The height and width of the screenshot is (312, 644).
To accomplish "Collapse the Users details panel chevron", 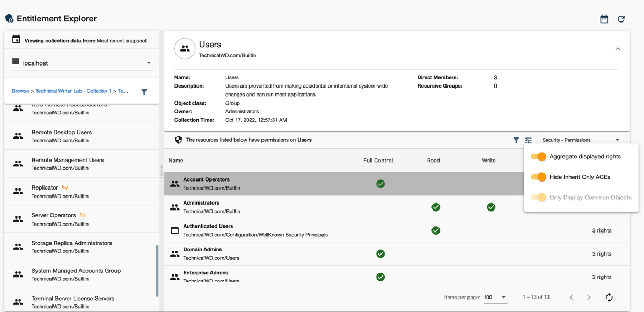I will click(x=617, y=49).
